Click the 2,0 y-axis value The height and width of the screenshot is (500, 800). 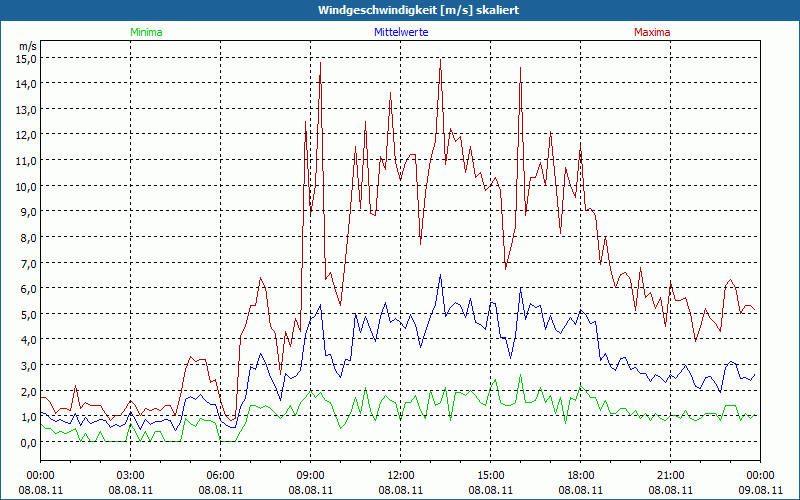point(29,391)
